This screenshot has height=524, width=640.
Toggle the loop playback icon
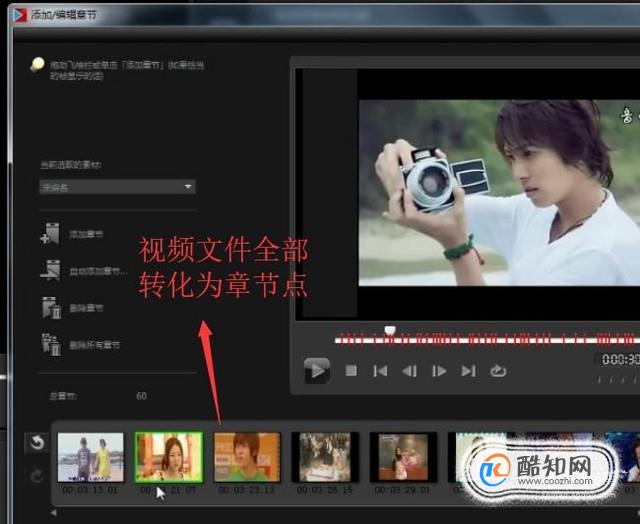pyautogui.click(x=498, y=371)
